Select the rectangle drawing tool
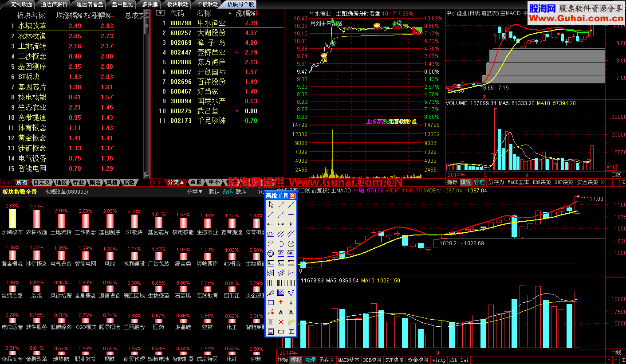The image size is (626, 364). (271, 302)
